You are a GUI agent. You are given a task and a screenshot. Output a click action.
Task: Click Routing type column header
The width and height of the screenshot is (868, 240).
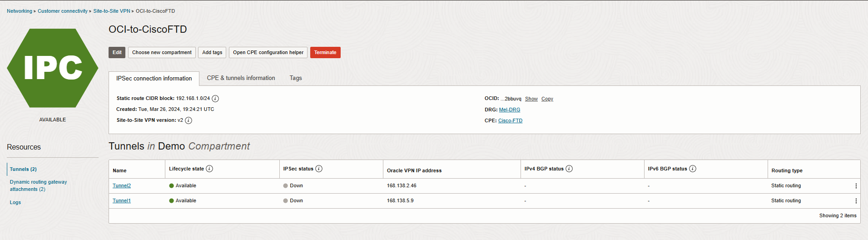pos(787,171)
